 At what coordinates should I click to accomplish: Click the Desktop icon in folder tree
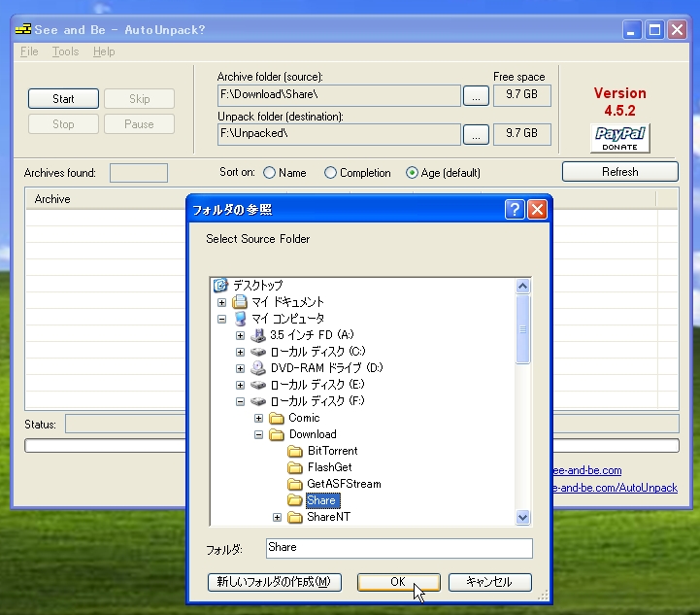[x=220, y=285]
